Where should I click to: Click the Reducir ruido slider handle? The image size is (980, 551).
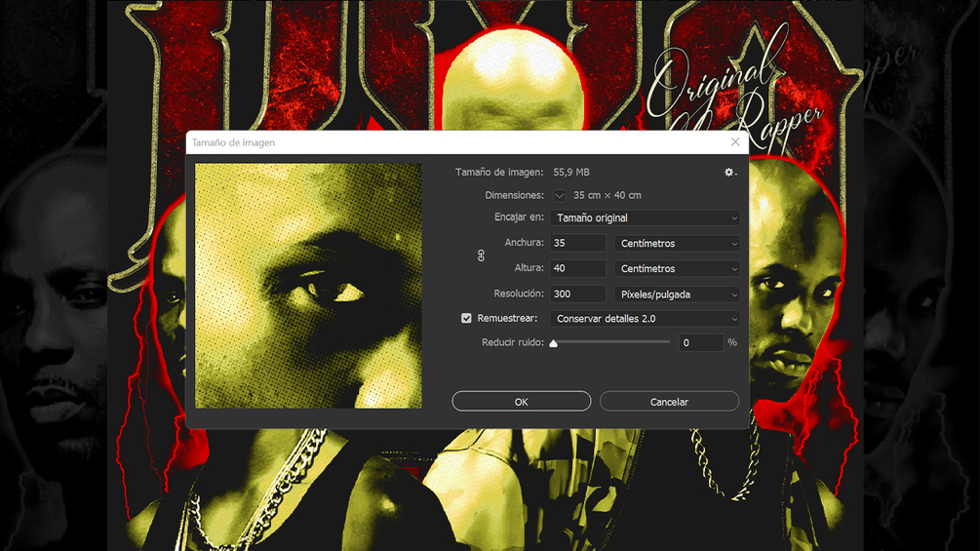click(x=553, y=343)
